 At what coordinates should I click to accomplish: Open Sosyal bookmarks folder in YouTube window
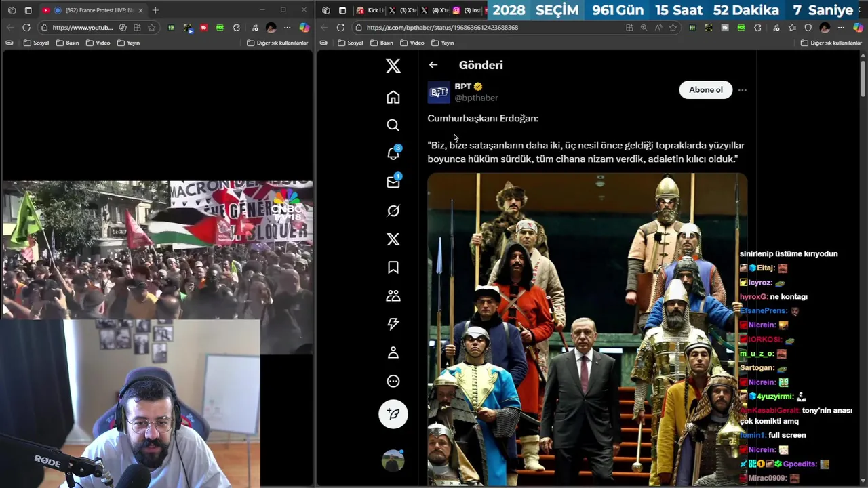[x=36, y=43]
